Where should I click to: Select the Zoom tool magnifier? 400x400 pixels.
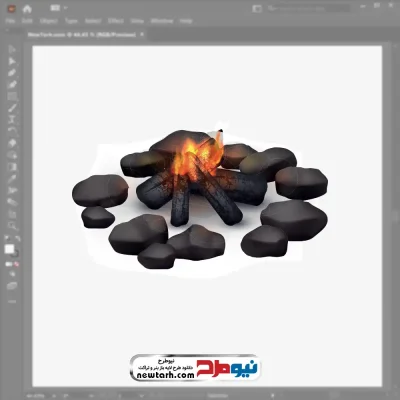(x=13, y=226)
